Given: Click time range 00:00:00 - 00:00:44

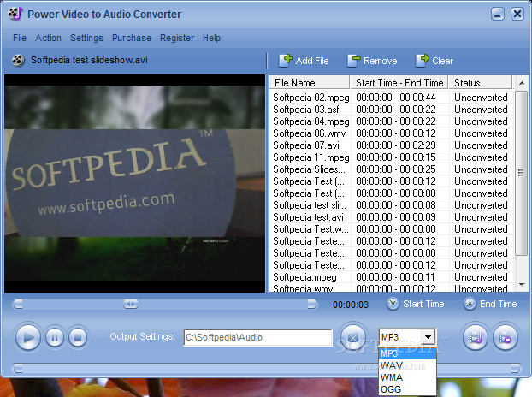Looking at the screenshot, I should (396, 98).
